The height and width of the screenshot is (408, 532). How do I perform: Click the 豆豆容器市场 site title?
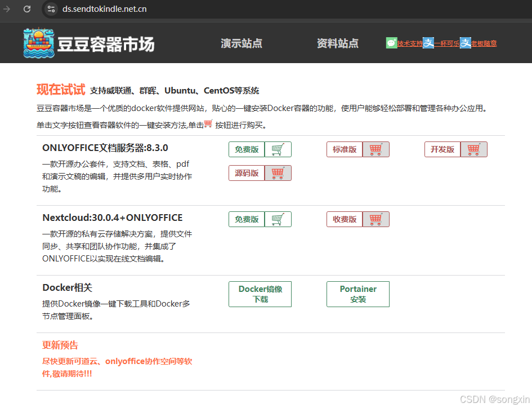point(105,45)
